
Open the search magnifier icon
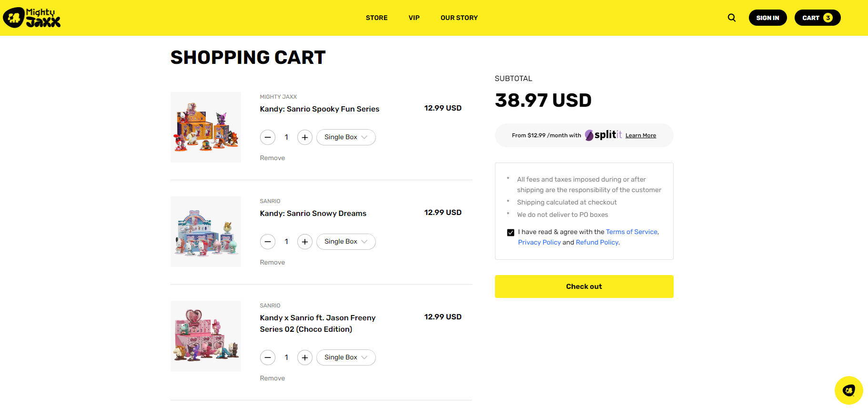click(732, 18)
